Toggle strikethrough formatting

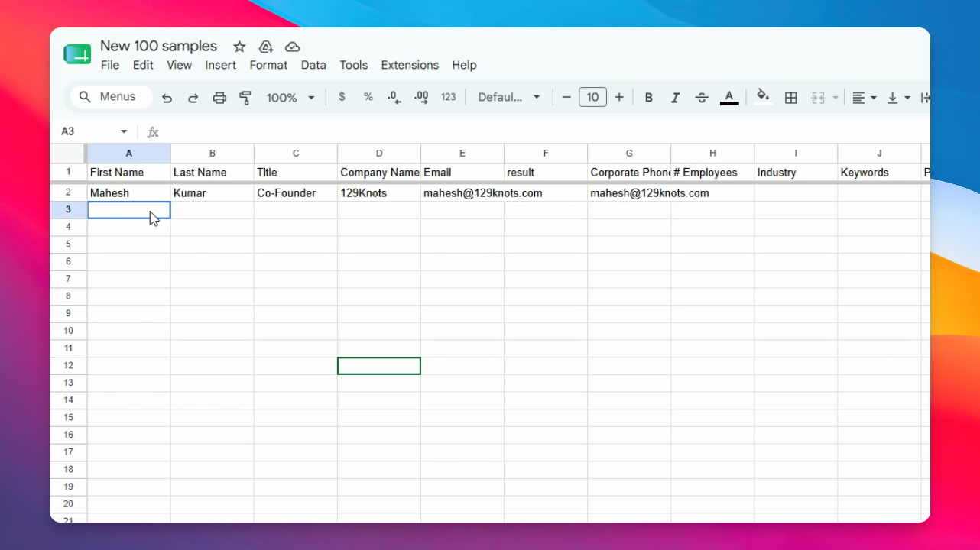pos(702,98)
